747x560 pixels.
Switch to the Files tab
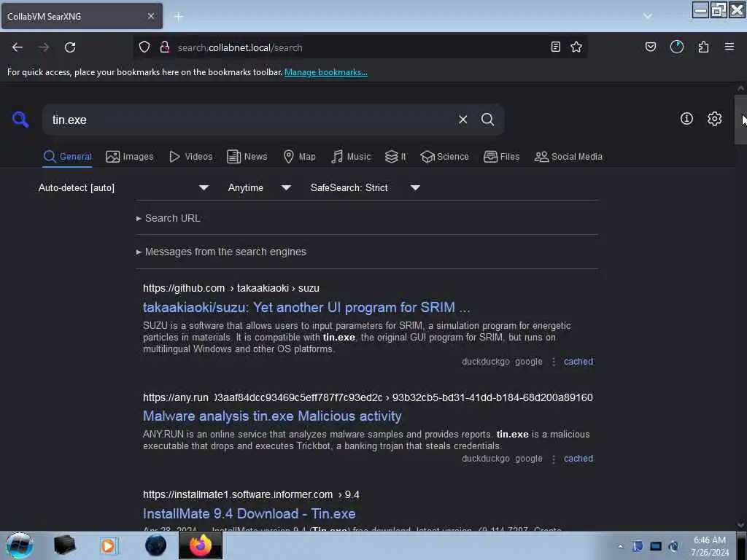(502, 157)
